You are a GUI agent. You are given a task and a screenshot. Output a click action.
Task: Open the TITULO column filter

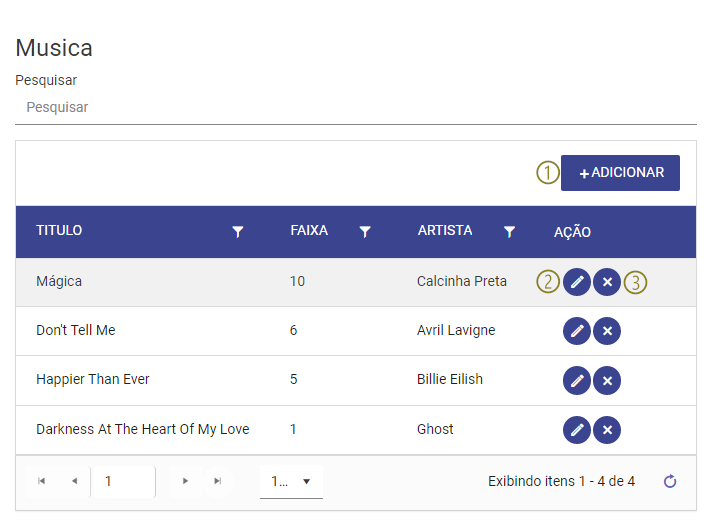(237, 232)
